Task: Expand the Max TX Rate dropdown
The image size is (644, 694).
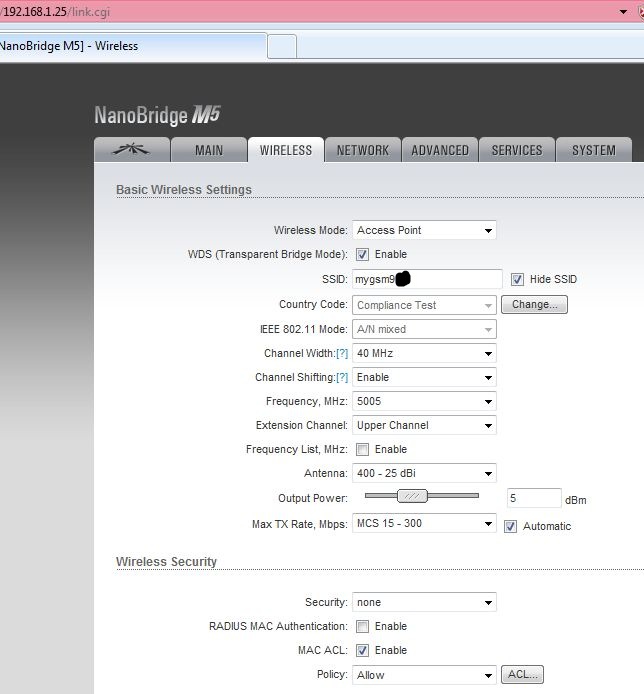Action: point(424,523)
